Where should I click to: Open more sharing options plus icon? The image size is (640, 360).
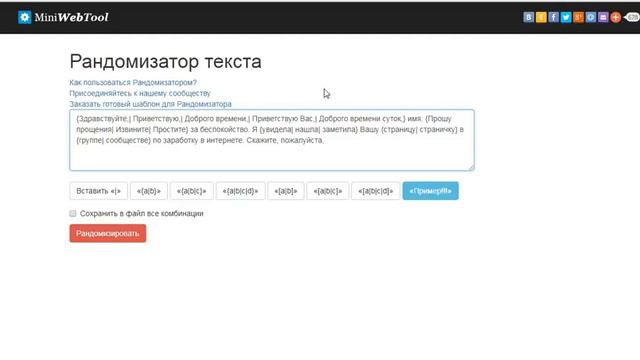pyautogui.click(x=616, y=17)
